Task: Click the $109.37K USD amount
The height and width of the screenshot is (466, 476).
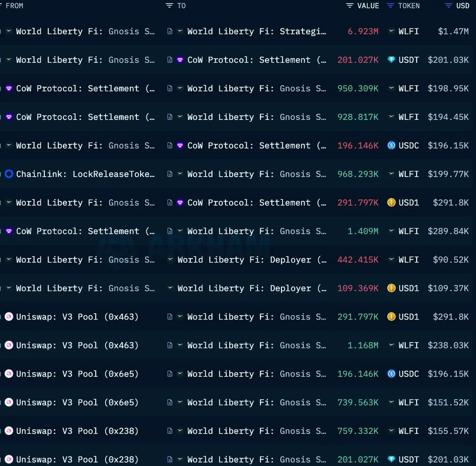Action: click(x=448, y=288)
